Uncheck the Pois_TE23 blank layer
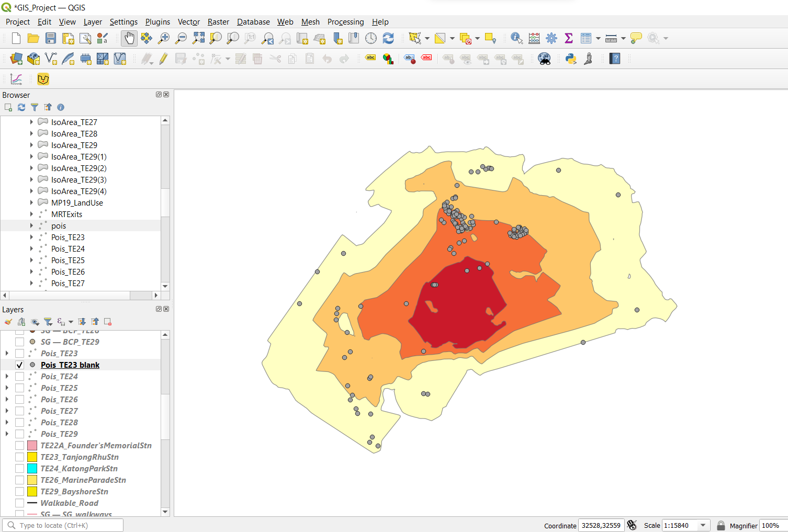Image resolution: width=788 pixels, height=532 pixels. [x=19, y=365]
